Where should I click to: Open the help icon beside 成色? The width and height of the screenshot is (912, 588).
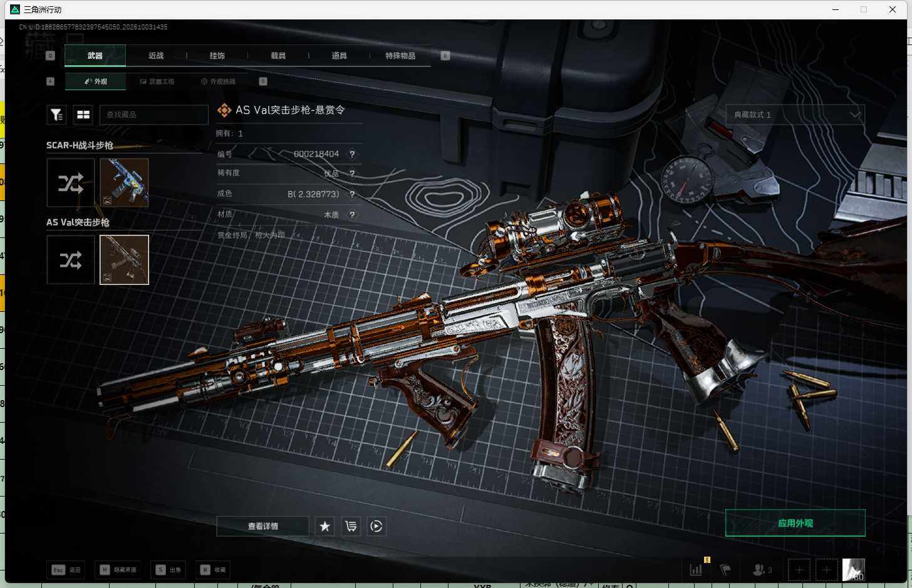[352, 194]
